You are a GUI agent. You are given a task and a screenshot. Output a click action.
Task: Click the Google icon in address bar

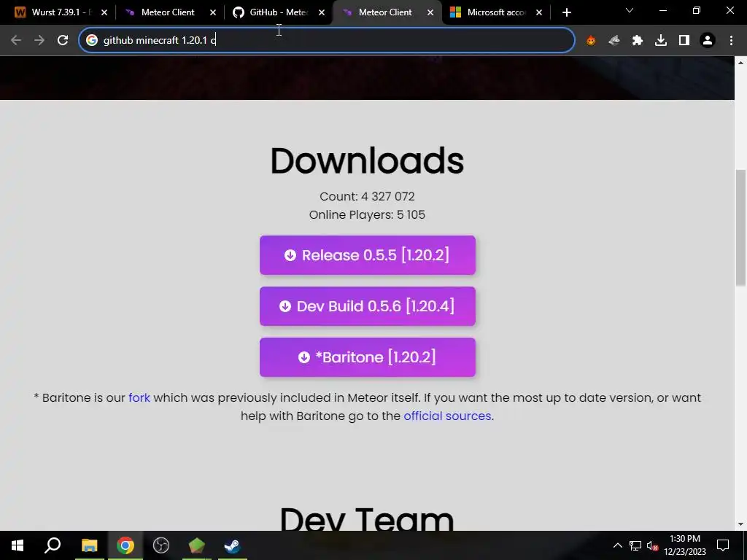92,40
